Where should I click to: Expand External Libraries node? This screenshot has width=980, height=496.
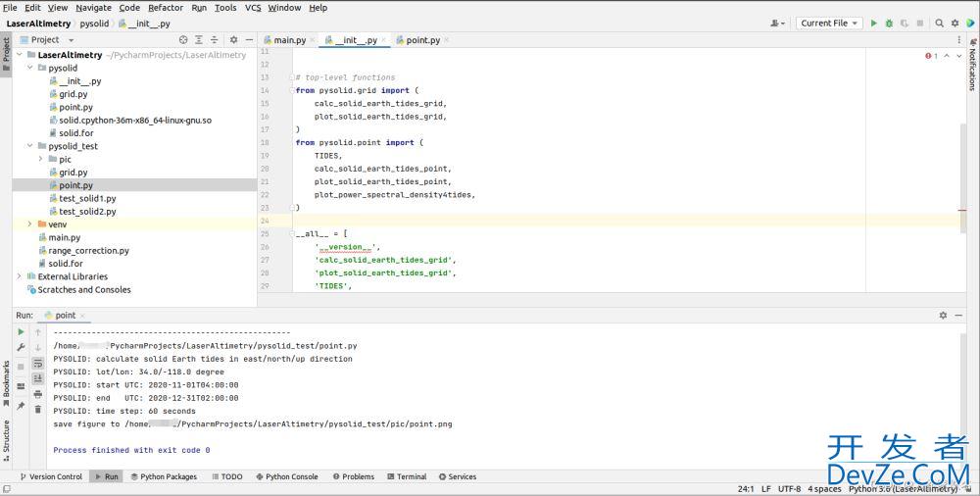19,275
